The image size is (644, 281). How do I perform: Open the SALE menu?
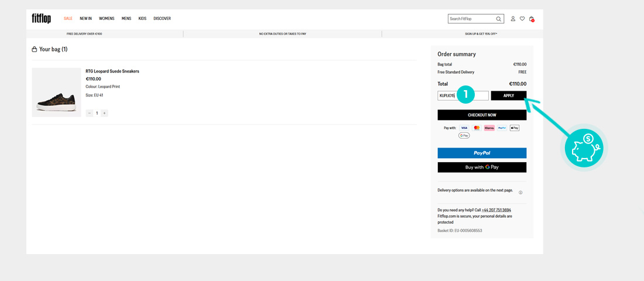(x=68, y=19)
